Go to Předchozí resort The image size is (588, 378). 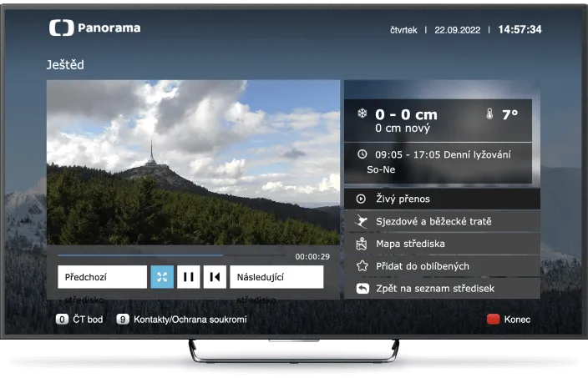(102, 277)
